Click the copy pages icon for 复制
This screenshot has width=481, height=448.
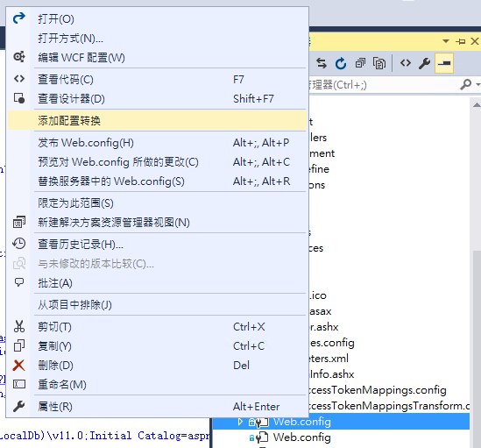[x=19, y=345]
